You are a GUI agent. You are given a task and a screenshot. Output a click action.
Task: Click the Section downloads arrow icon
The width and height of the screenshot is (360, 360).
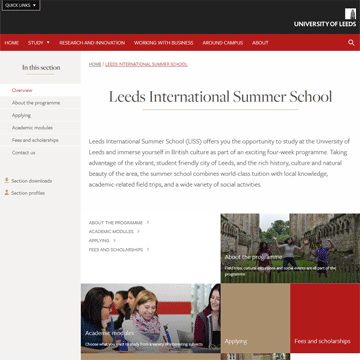click(7, 180)
